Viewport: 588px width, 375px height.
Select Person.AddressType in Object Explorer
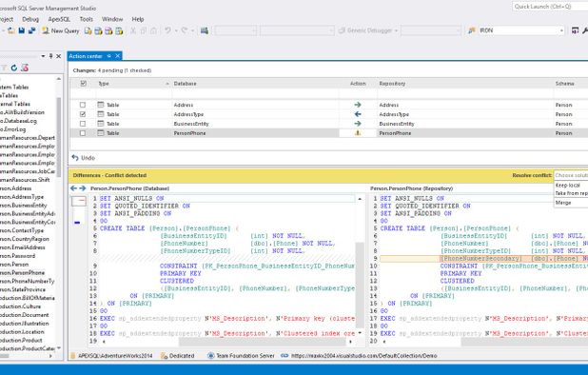click(22, 196)
